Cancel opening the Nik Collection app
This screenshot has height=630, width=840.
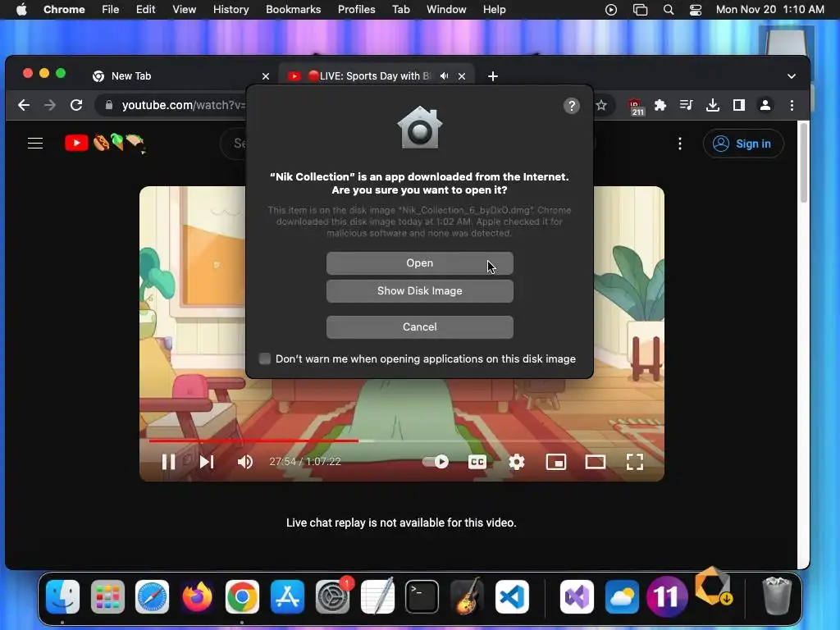(x=419, y=326)
